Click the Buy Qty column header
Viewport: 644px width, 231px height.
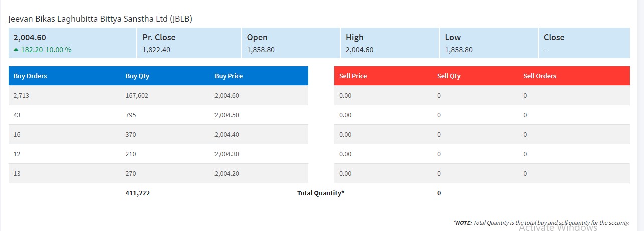[137, 76]
